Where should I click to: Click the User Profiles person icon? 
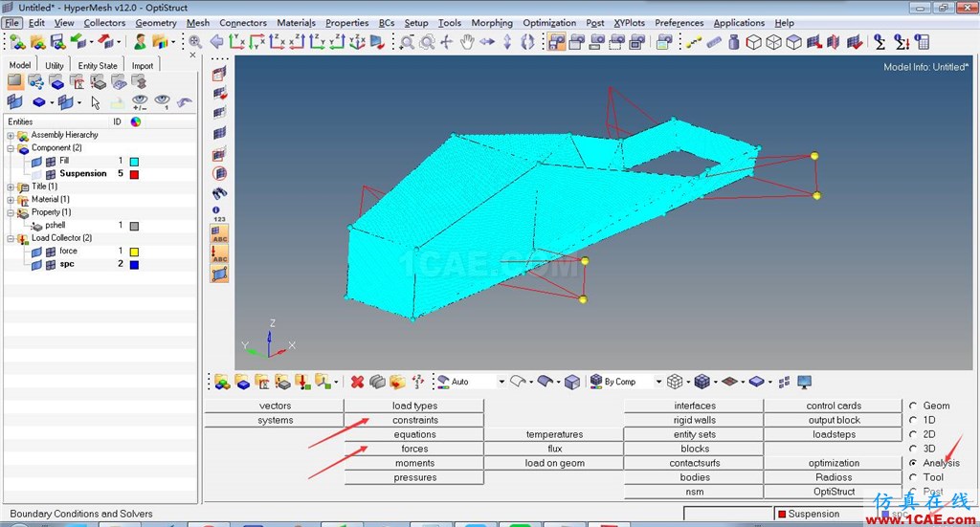pyautogui.click(x=141, y=42)
